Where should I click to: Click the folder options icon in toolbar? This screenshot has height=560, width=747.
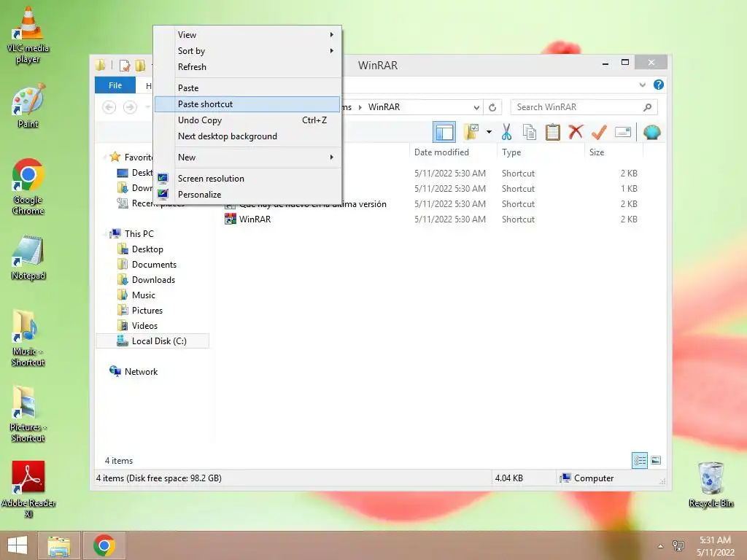click(471, 132)
